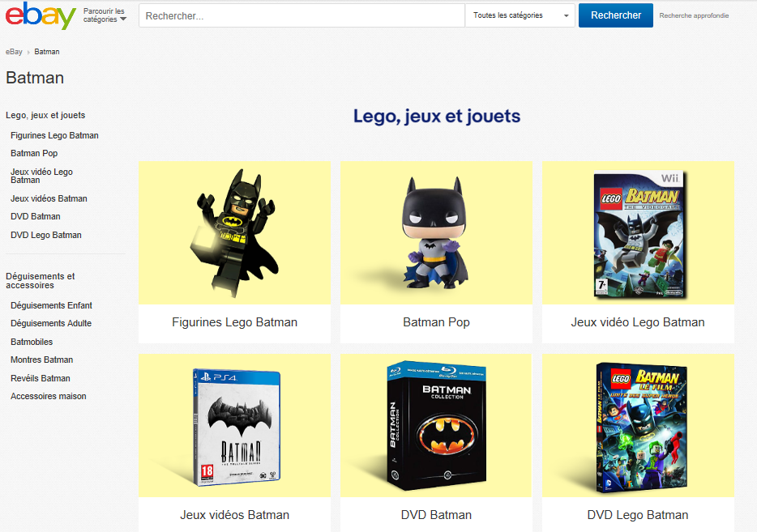Screen dimensions: 757x532
Task: Select Déguisements Adulte link
Action: 51,323
